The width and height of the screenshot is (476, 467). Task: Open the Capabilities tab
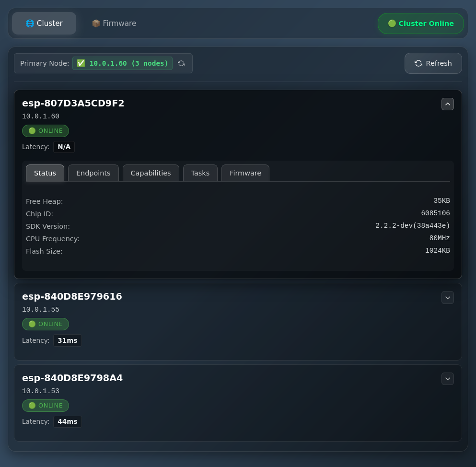[151, 173]
